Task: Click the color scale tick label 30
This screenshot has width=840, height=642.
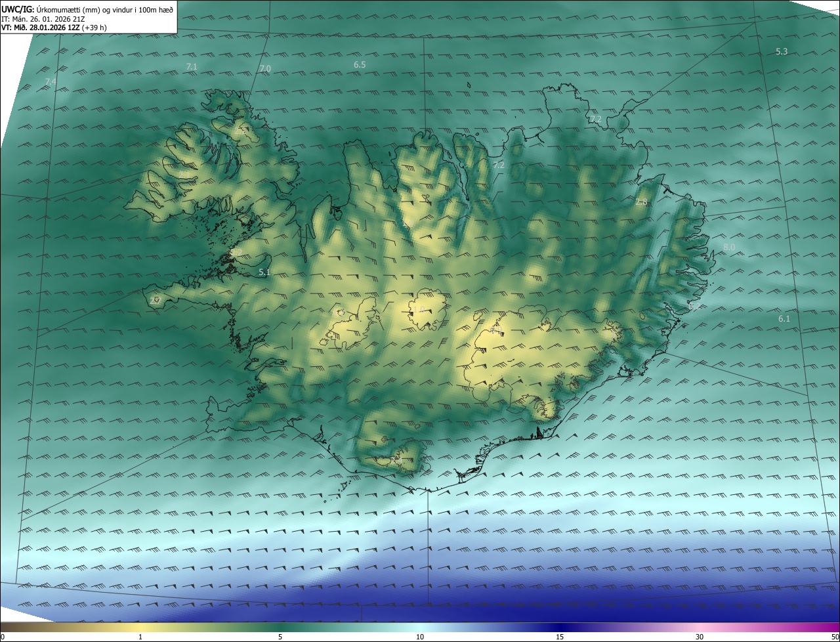Action: (700, 637)
